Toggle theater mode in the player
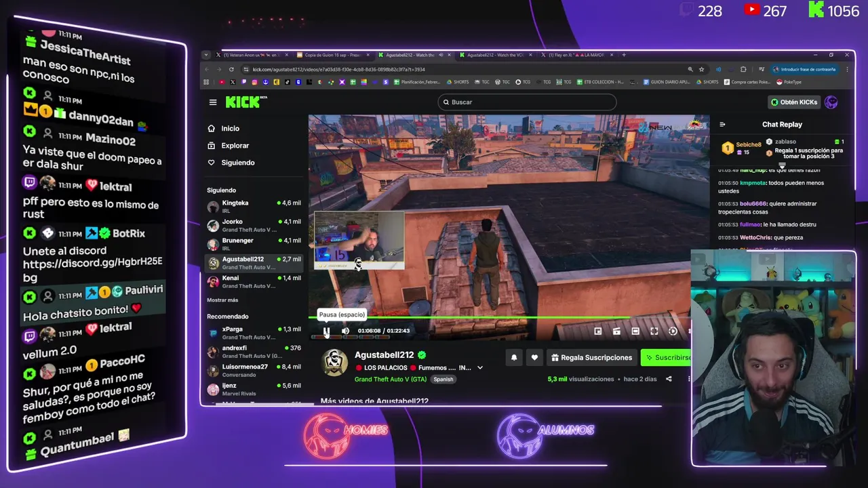Screen dimensions: 868x488 635,331
